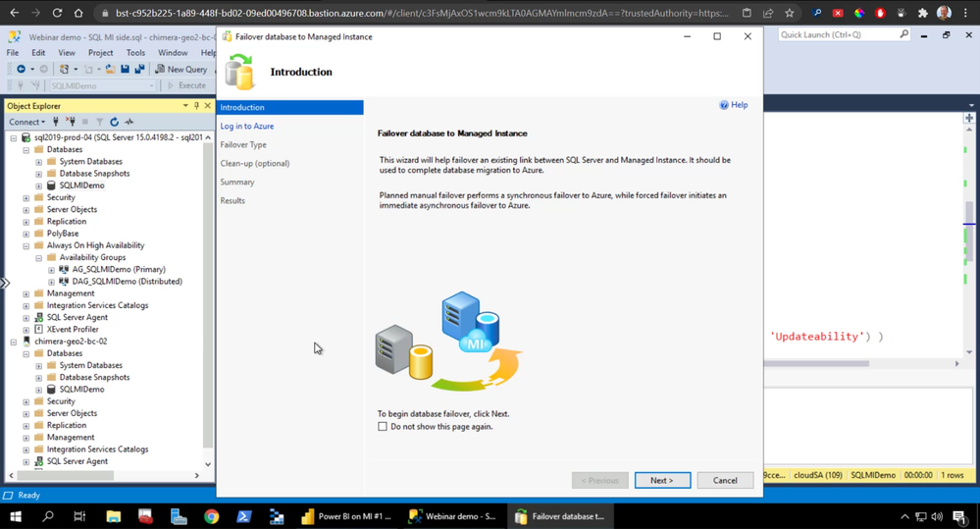Click the Save All icon in toolbar
The height and width of the screenshot is (529, 980).
click(x=139, y=70)
